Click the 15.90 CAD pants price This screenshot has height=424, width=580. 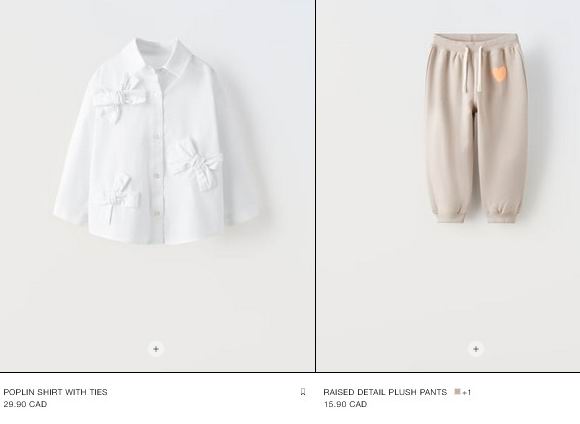[345, 404]
